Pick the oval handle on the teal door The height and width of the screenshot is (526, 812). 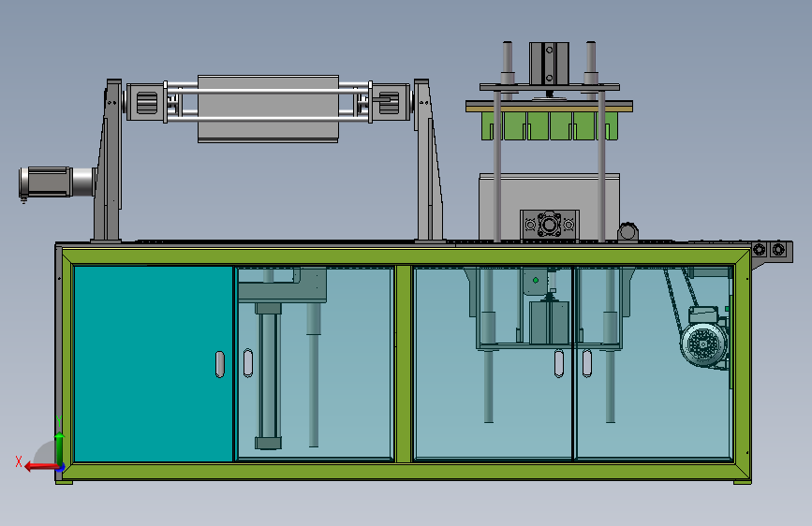tap(219, 364)
